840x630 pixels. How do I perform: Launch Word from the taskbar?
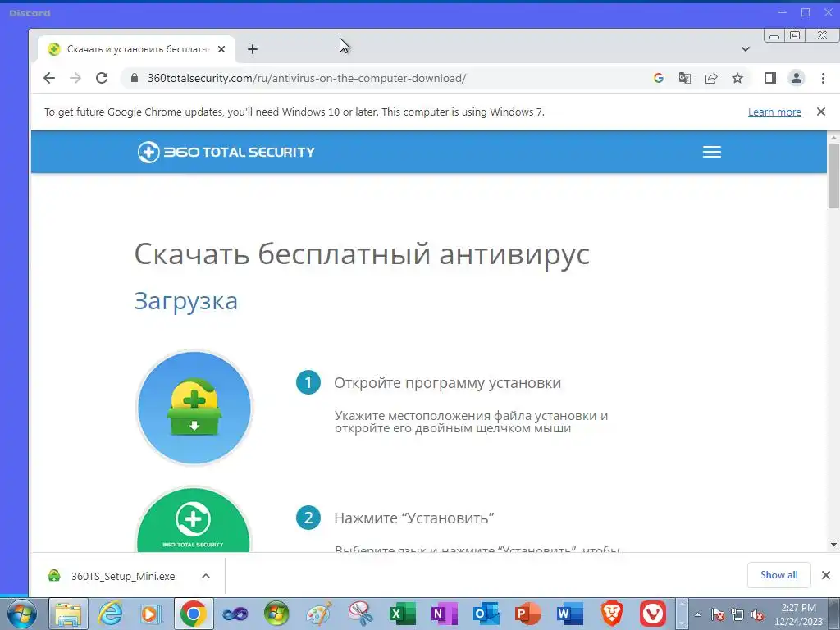pyautogui.click(x=570, y=614)
